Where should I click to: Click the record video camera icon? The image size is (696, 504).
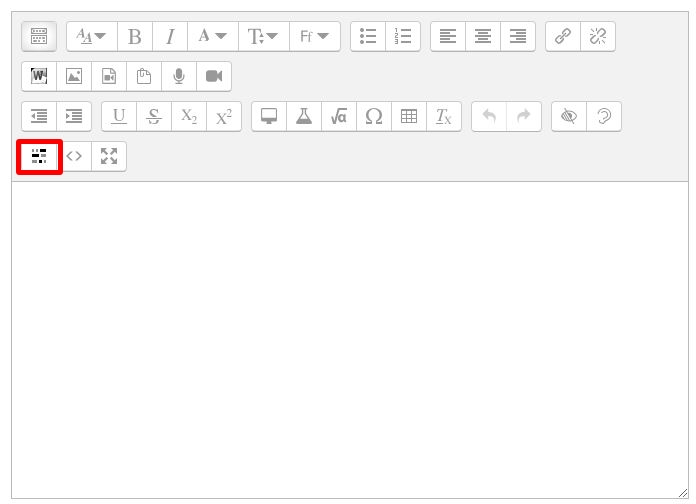click(x=214, y=76)
